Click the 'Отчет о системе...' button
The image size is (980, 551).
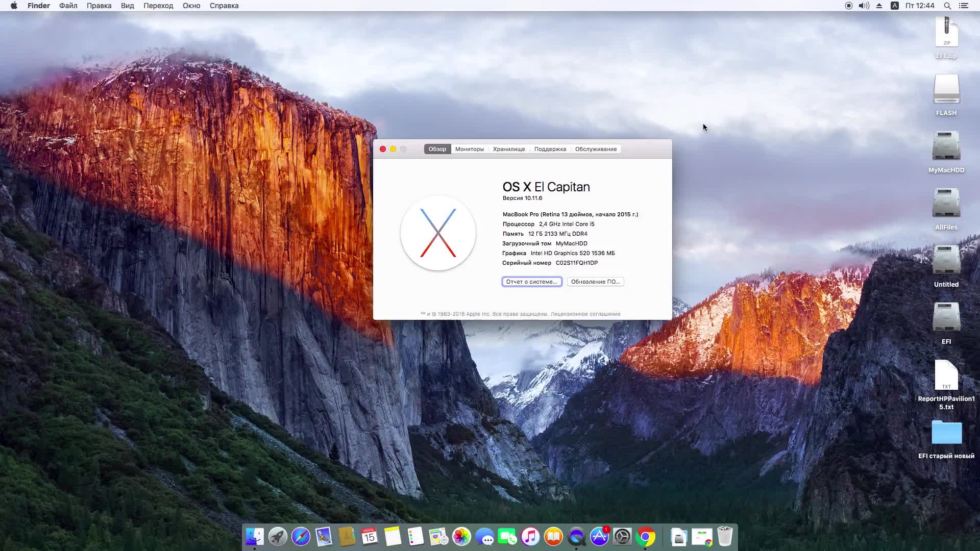pos(532,282)
